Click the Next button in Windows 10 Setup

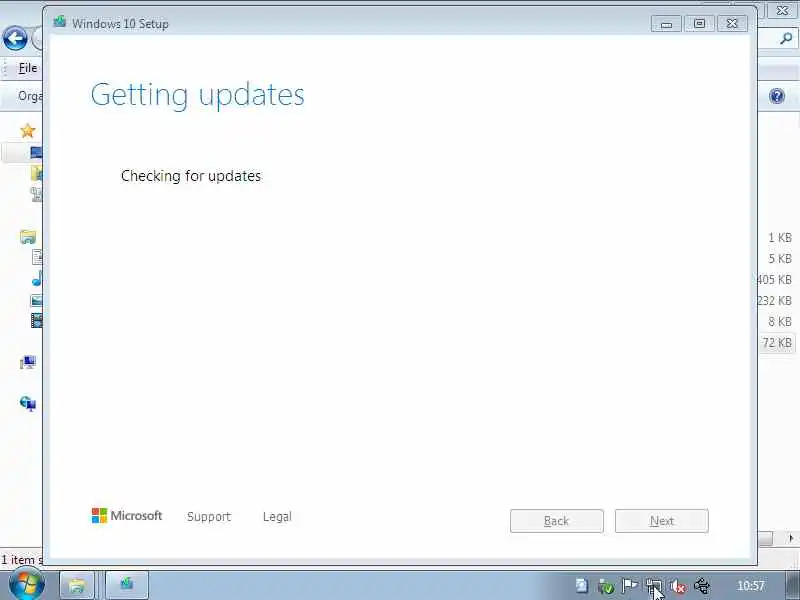tap(662, 521)
